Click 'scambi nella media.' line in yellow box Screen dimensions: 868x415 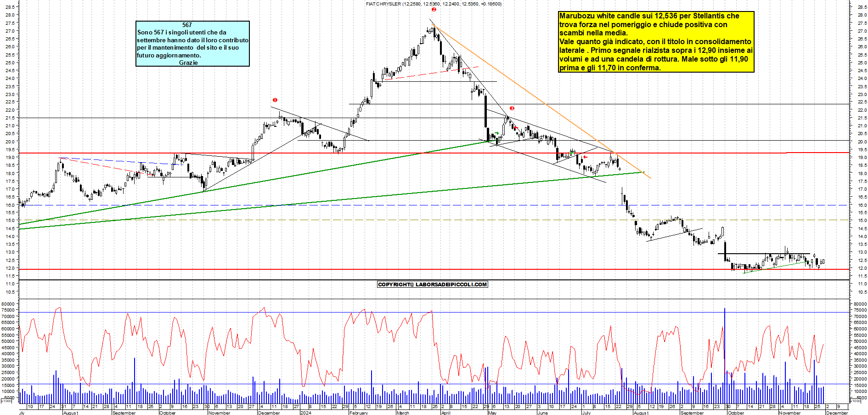click(593, 33)
